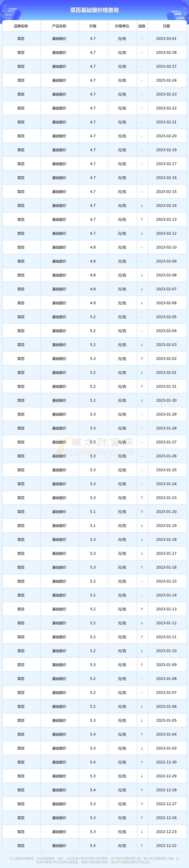Click the up arrow for 2023-01-31
The width and height of the screenshot is (189, 868).
[142, 387]
